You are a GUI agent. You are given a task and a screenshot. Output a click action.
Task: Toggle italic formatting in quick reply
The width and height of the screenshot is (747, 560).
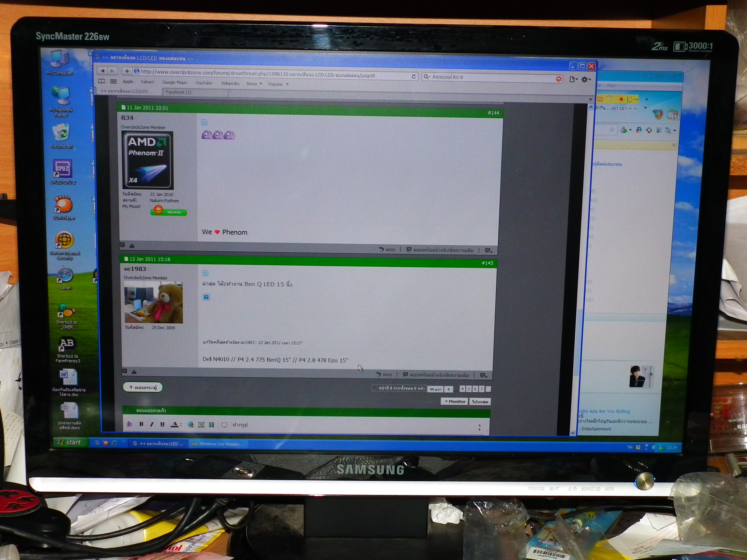coord(152,424)
